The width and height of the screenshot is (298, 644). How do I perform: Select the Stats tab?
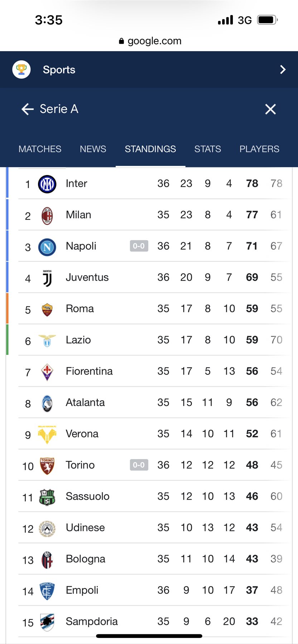(207, 149)
